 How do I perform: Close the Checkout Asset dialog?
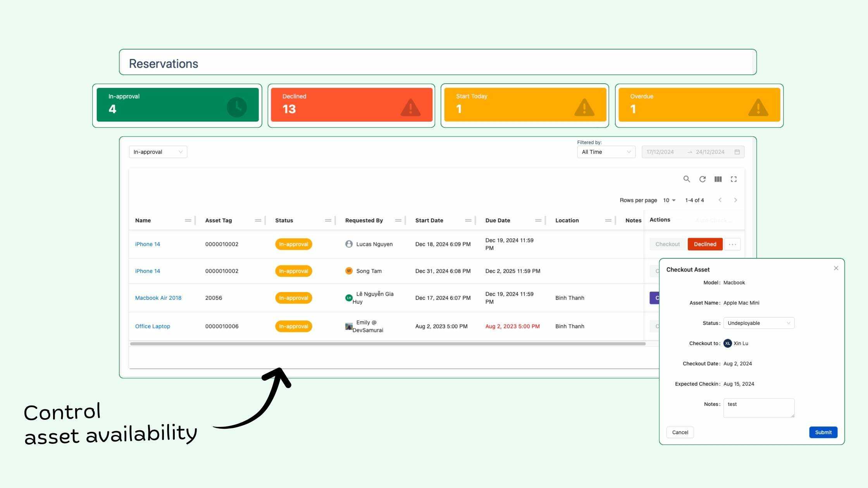pos(836,268)
